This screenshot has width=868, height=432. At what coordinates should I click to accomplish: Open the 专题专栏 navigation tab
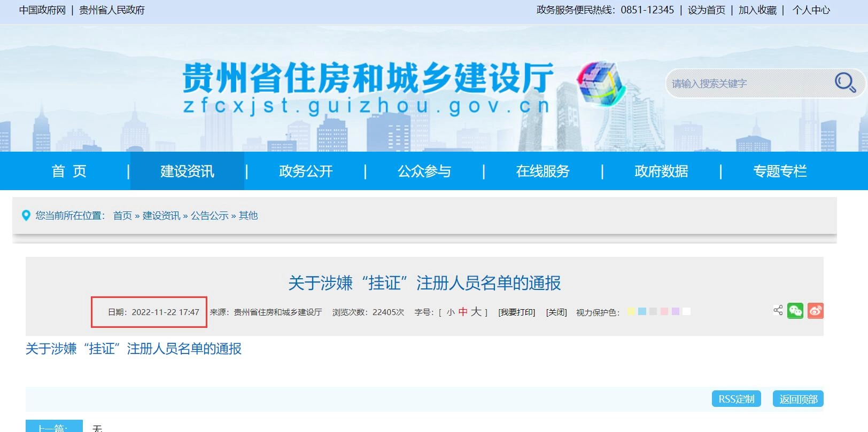780,171
